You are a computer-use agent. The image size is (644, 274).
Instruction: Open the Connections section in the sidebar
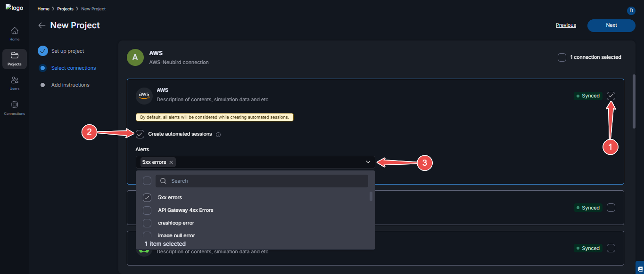click(14, 107)
